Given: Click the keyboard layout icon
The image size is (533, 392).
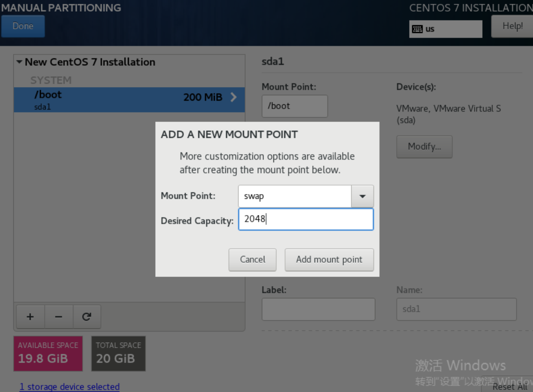Looking at the screenshot, I should pyautogui.click(x=417, y=29).
